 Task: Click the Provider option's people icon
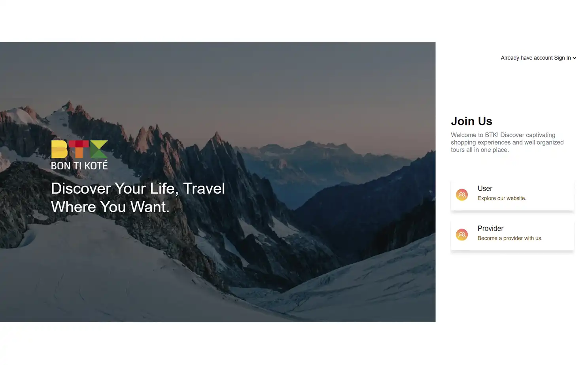[x=461, y=235]
